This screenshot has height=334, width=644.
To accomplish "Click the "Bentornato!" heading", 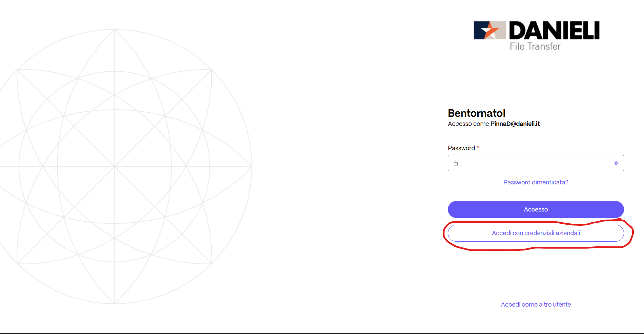I will tap(476, 113).
